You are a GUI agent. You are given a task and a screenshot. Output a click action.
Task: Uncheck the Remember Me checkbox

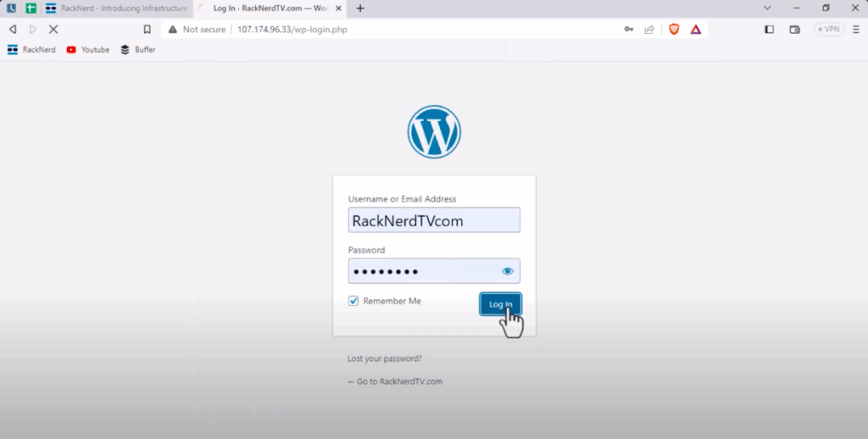(x=353, y=301)
